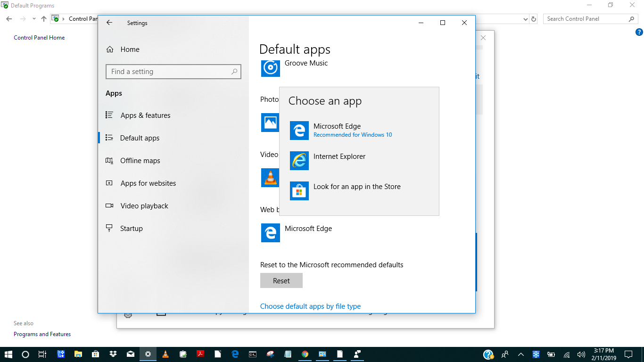Click the Cortana circle on the taskbar
The width and height of the screenshot is (644, 362).
pyautogui.click(x=25, y=354)
